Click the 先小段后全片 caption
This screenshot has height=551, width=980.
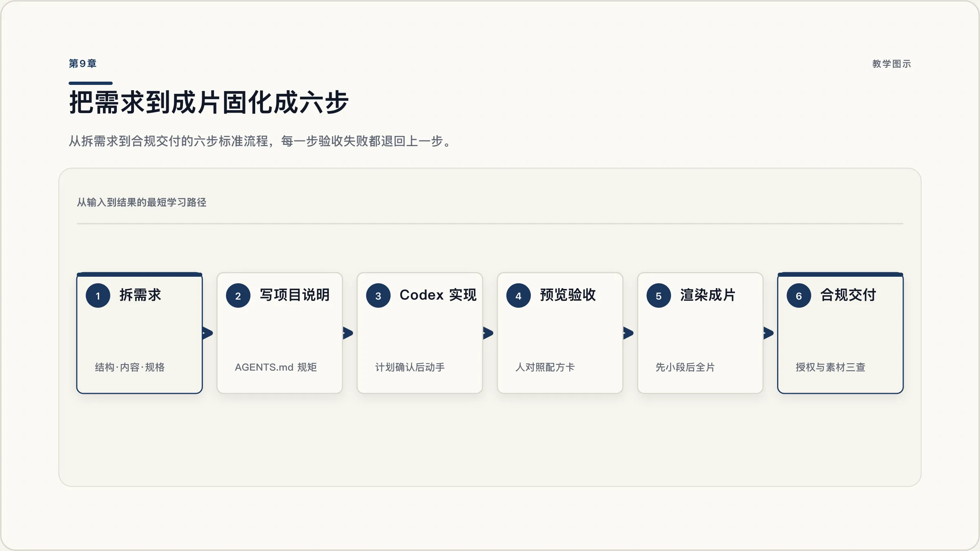click(685, 367)
